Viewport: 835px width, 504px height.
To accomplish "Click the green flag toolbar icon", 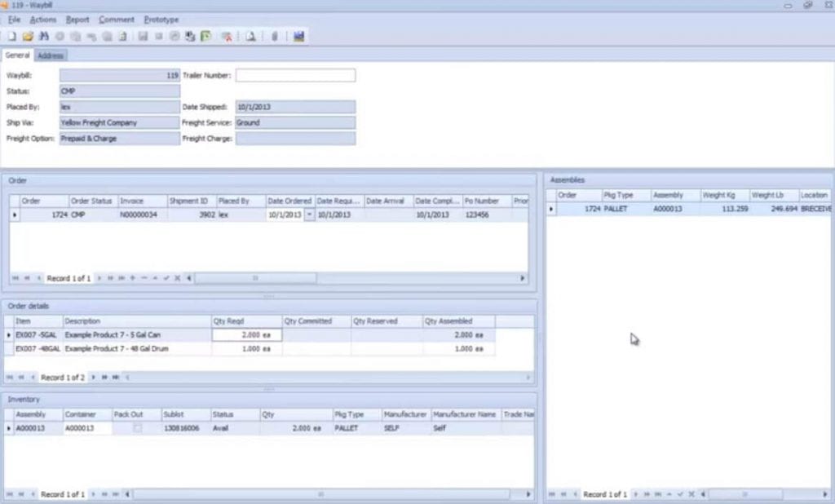I will coord(205,37).
